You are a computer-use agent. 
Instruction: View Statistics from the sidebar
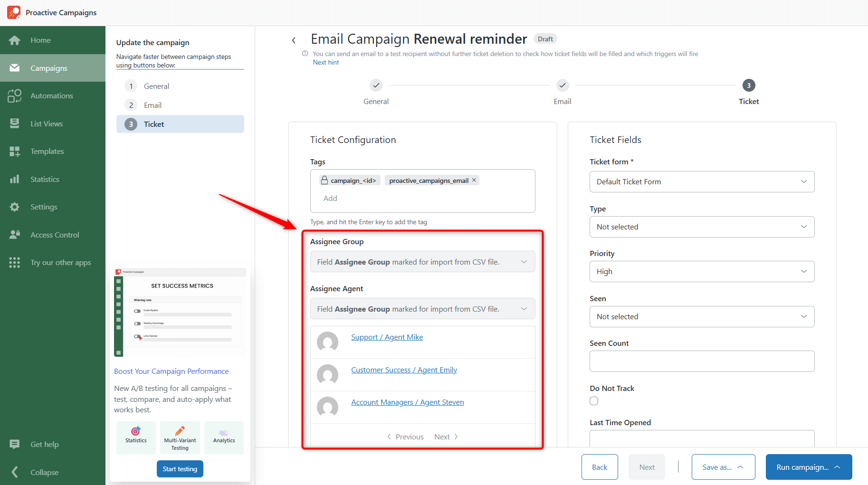click(x=45, y=179)
